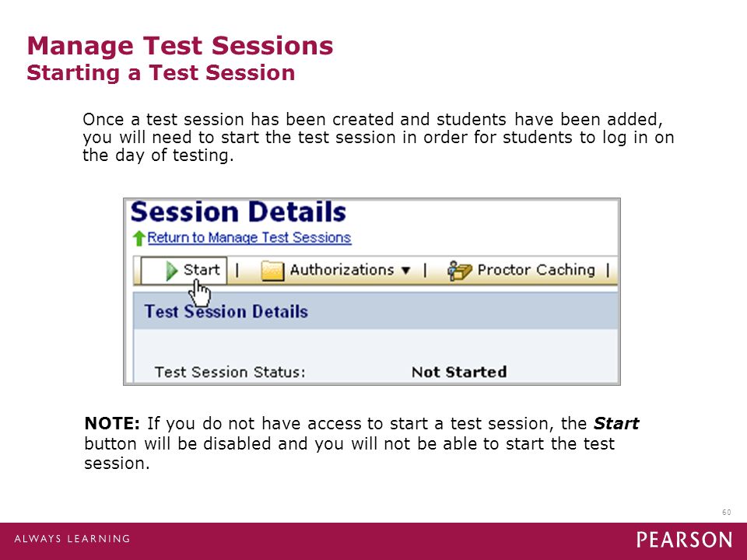This screenshot has height=560, width=747.
Task: Click the Proctor Caching person-with-box icon
Action: [459, 271]
